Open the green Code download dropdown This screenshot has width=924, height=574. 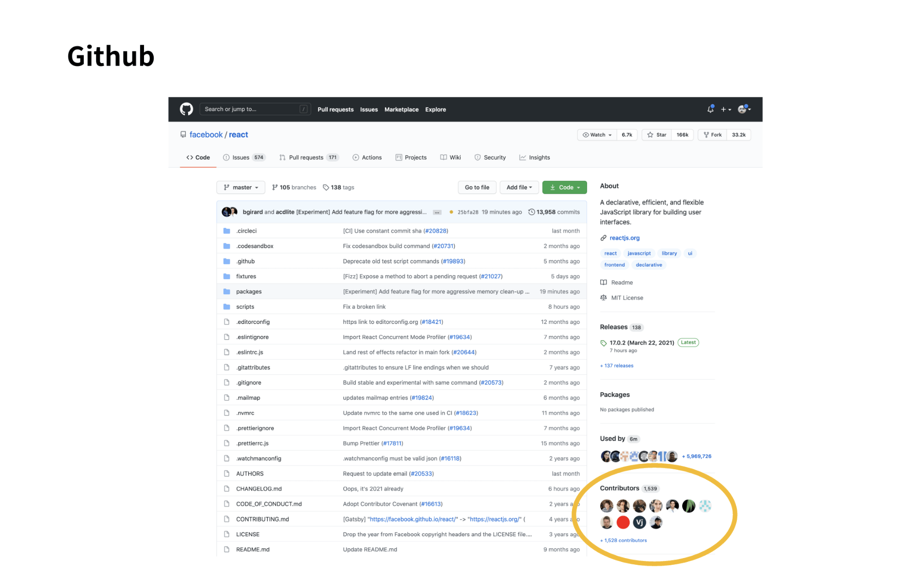click(x=564, y=188)
